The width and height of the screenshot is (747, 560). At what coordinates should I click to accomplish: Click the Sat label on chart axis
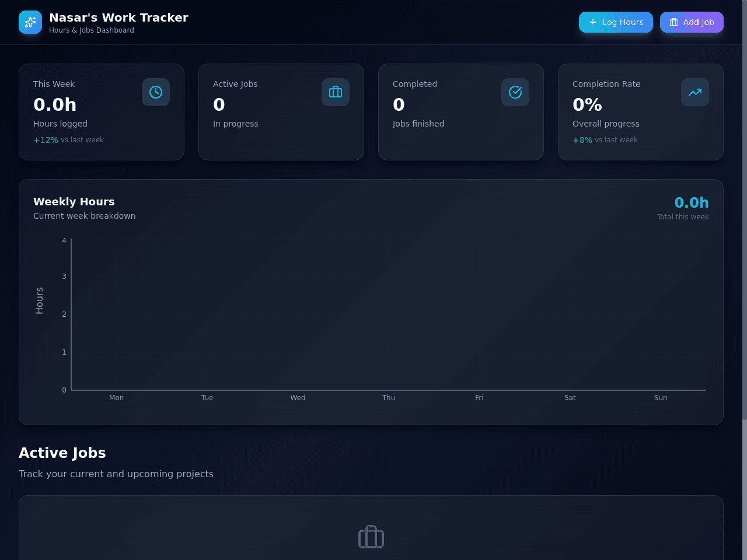(x=570, y=398)
